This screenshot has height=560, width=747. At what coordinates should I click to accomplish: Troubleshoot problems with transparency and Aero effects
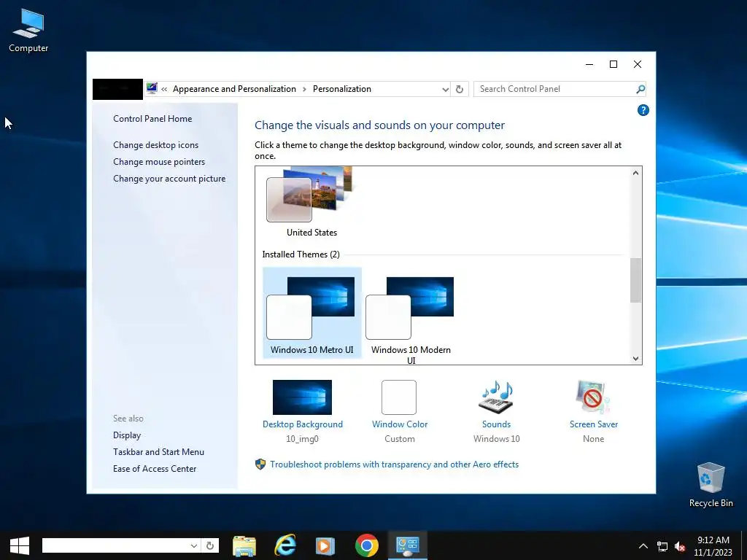pyautogui.click(x=395, y=464)
